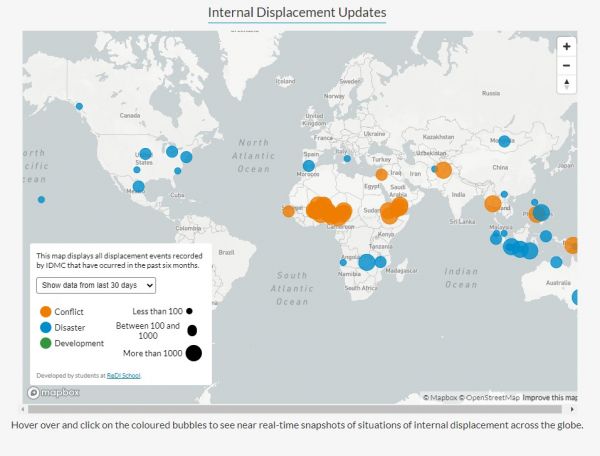Click the blue disaster bubble in western Canada
The image size is (600, 456).
(80, 106)
